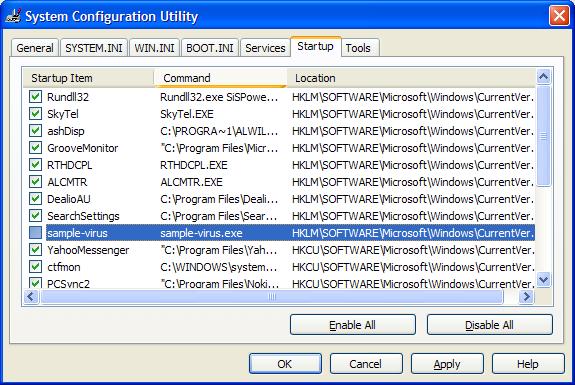
Task: Switch to the General tab
Action: tap(35, 48)
